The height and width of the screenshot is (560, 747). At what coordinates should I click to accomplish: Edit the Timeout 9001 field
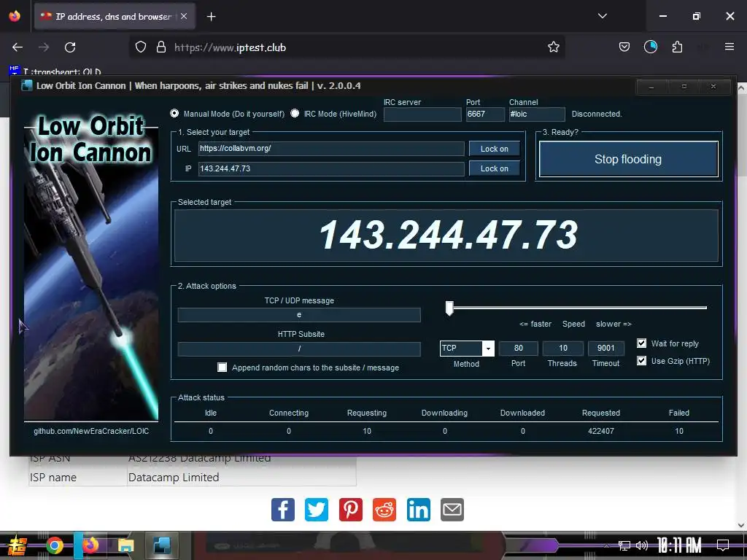point(606,348)
